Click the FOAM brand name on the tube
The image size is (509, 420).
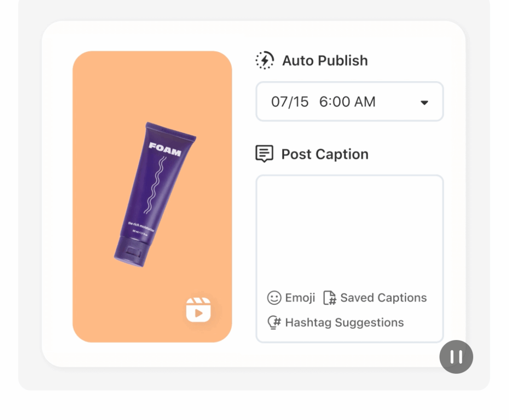[x=165, y=148]
